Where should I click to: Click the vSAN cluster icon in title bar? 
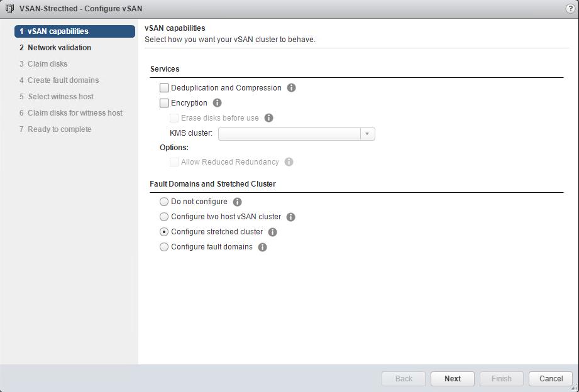9,9
